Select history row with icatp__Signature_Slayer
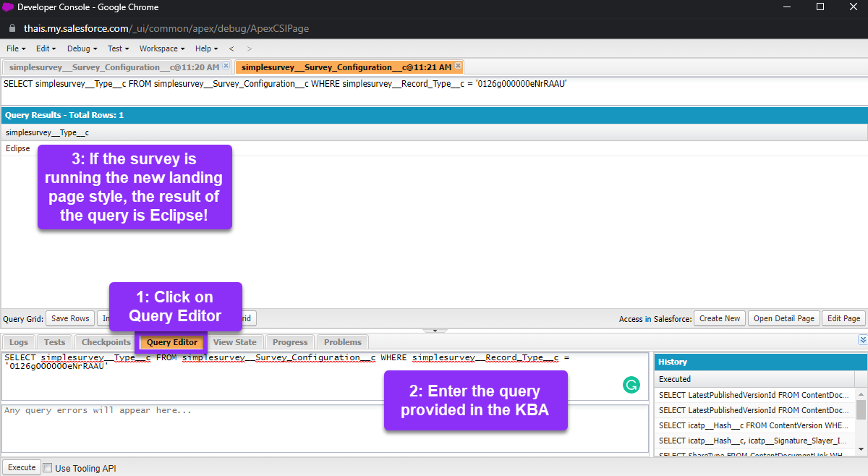Image resolution: width=868 pixels, height=476 pixels. (754, 441)
